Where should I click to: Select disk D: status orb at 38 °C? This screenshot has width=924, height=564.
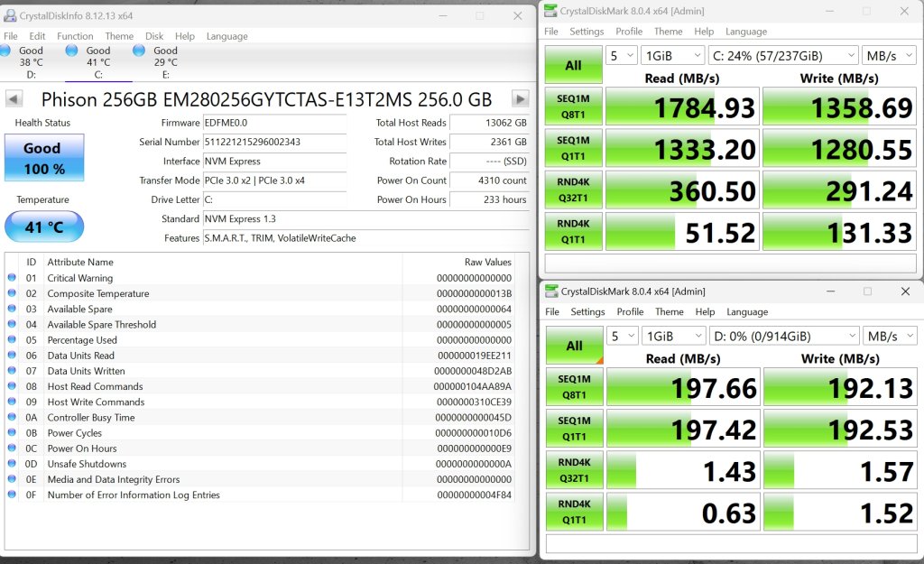click(5, 51)
